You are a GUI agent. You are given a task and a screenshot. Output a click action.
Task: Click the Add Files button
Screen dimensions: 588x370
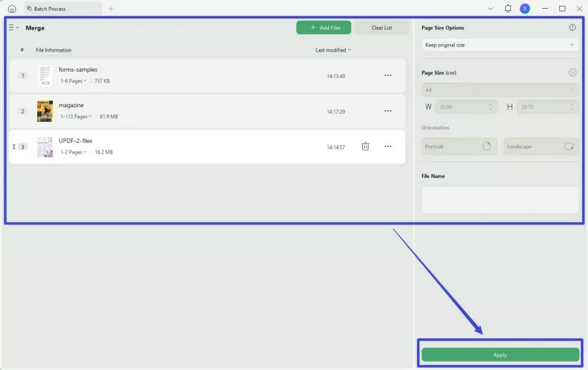[324, 28]
